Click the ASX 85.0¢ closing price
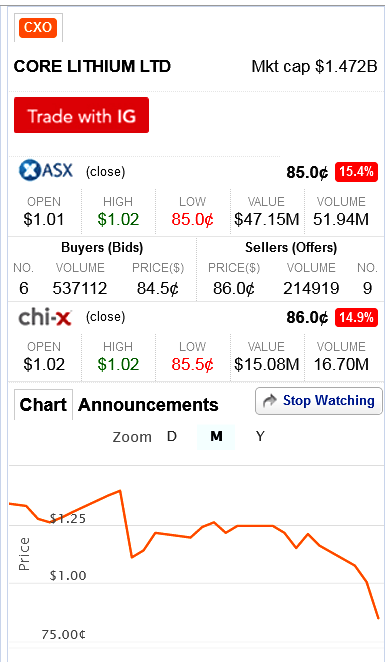The image size is (391, 662). click(307, 172)
